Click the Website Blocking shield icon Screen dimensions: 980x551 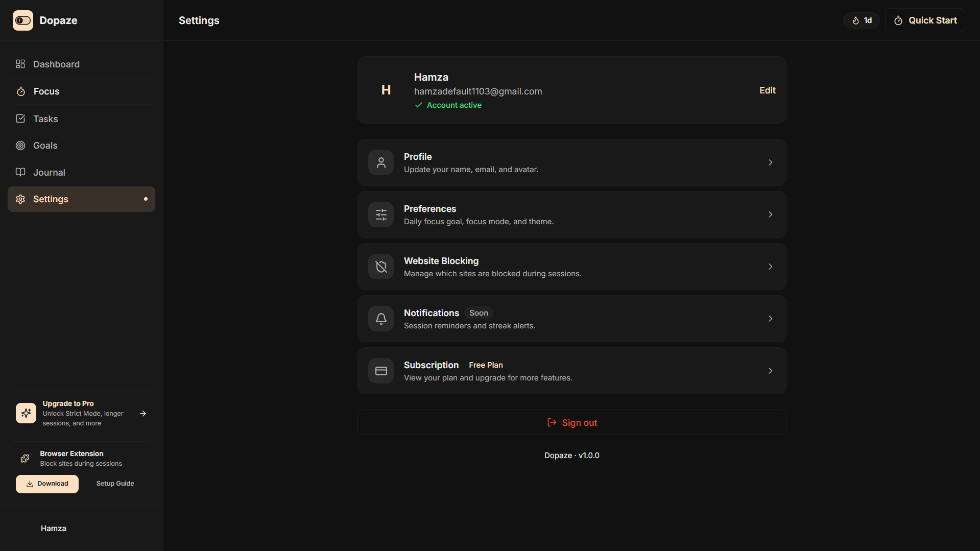pos(381,267)
